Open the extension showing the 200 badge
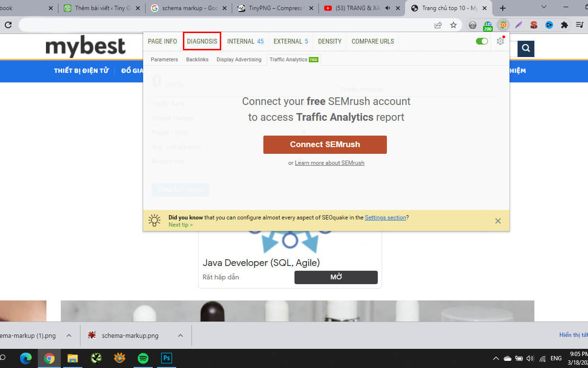Screen dimensions: 588x368 488,25
